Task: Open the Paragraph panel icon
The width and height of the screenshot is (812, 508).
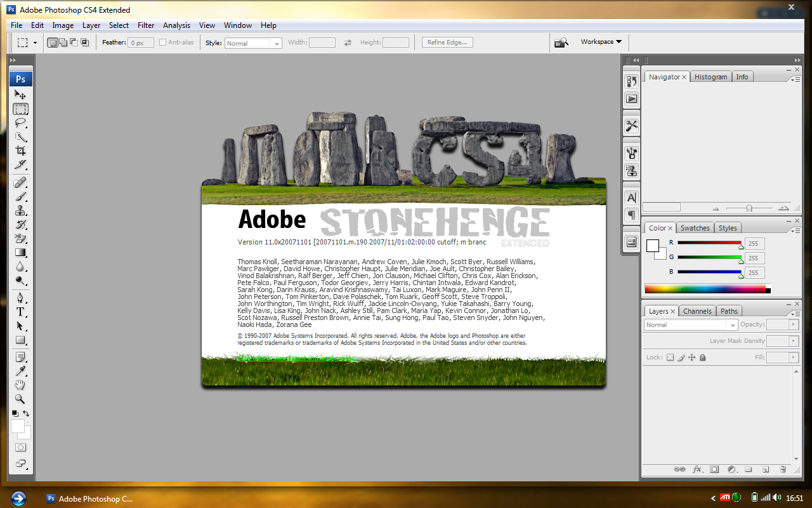Action: (x=631, y=215)
